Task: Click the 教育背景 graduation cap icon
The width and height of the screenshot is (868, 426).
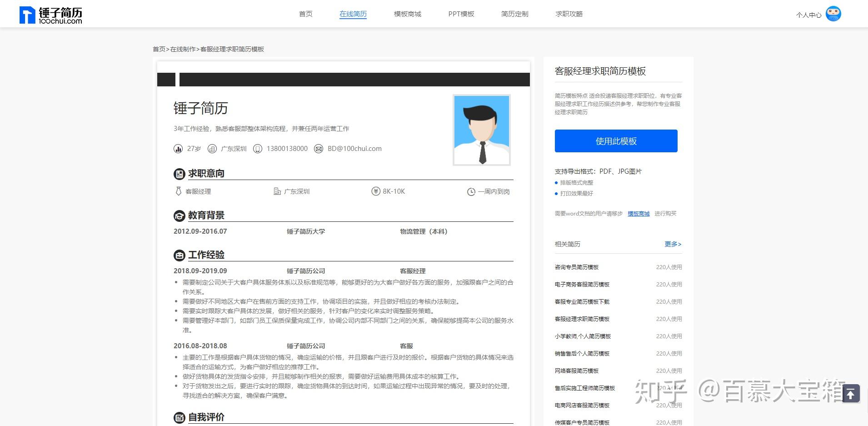Action: (x=180, y=216)
